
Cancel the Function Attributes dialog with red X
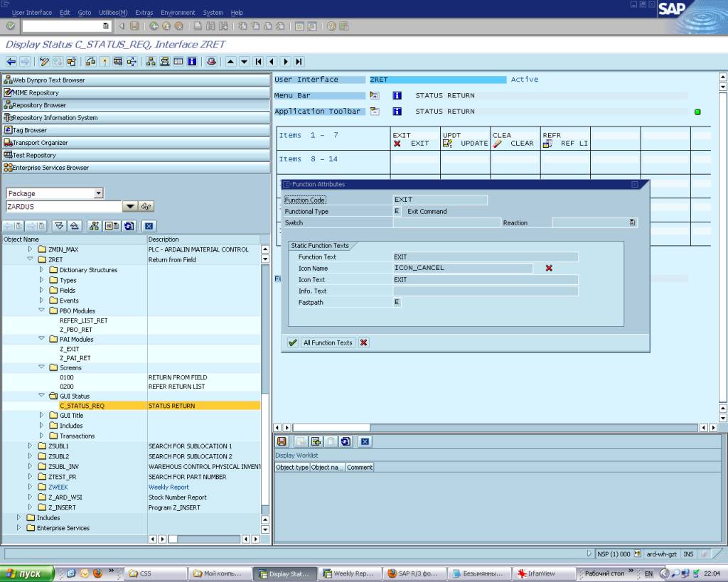click(x=363, y=343)
